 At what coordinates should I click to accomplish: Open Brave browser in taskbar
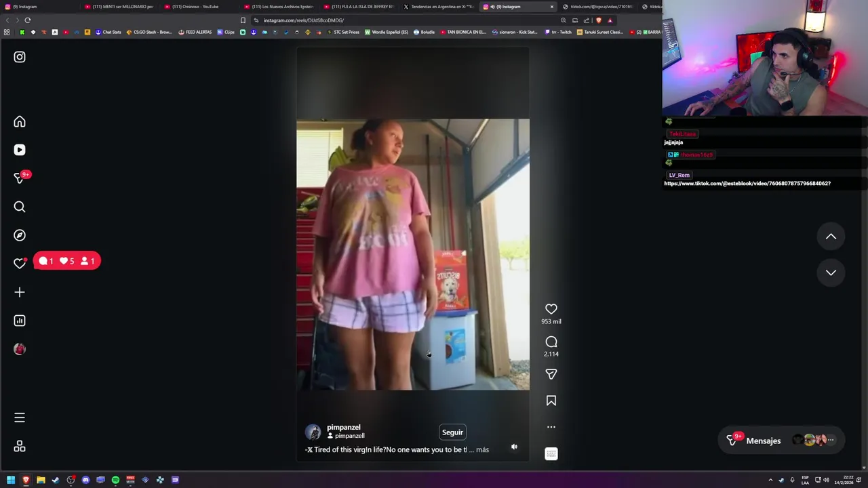(x=26, y=480)
